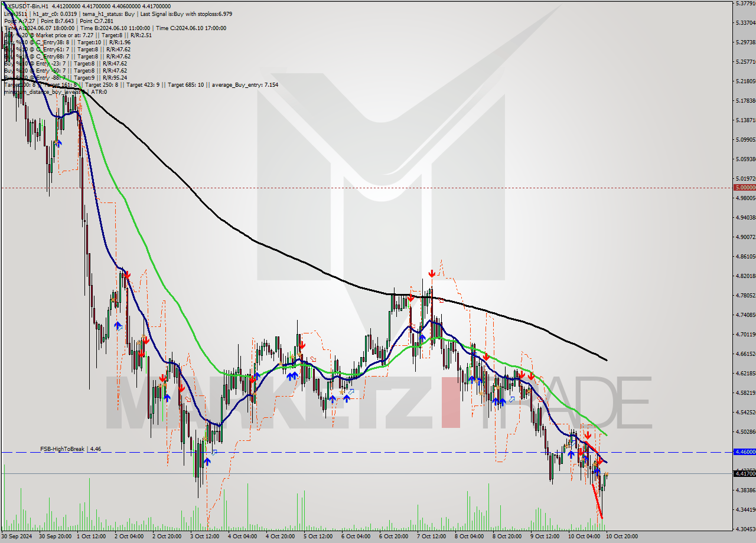756x543 pixels.
Task: Click the 2 Oct 04:00 time label
Action: tap(129, 537)
